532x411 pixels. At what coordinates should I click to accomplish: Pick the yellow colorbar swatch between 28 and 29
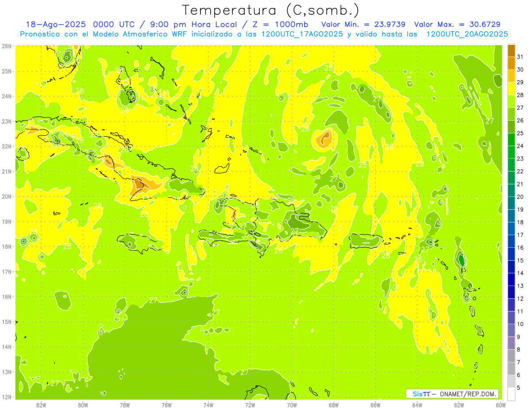point(511,89)
